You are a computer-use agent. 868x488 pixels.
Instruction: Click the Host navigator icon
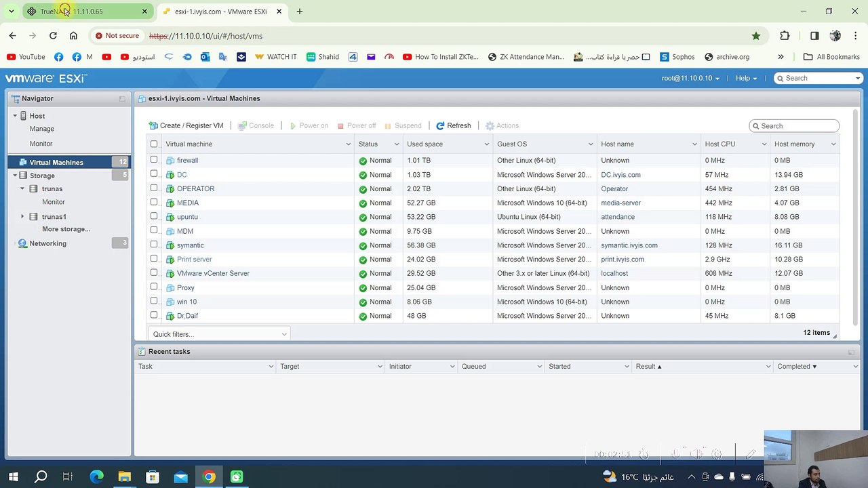pyautogui.click(x=23, y=116)
